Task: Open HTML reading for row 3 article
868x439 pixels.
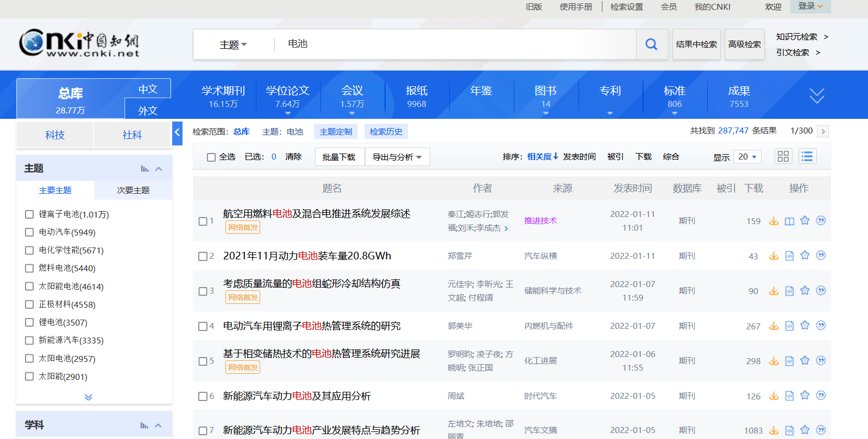Action: [789, 291]
